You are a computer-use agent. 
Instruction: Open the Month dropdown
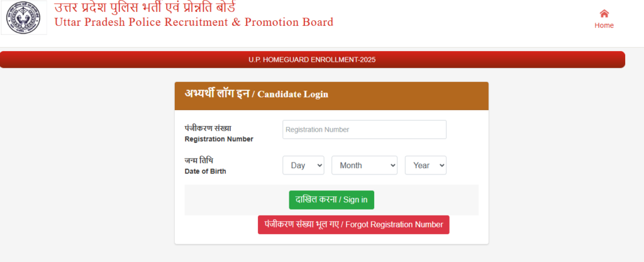364,165
